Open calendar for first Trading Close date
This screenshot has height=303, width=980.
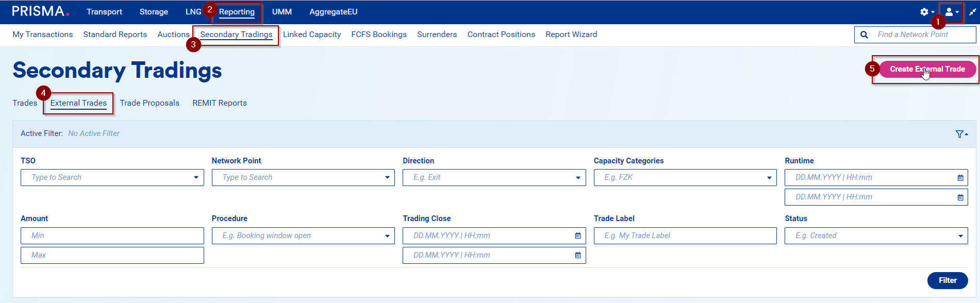pos(578,235)
